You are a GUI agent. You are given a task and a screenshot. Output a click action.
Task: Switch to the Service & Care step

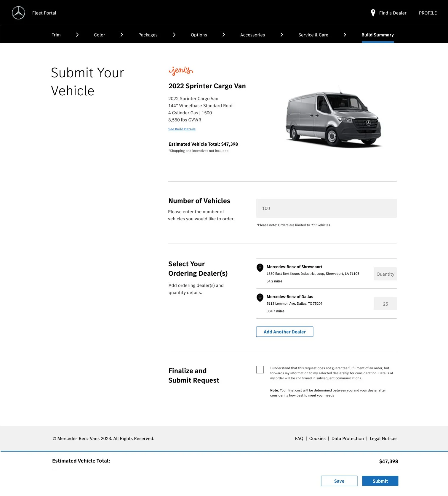[313, 35]
